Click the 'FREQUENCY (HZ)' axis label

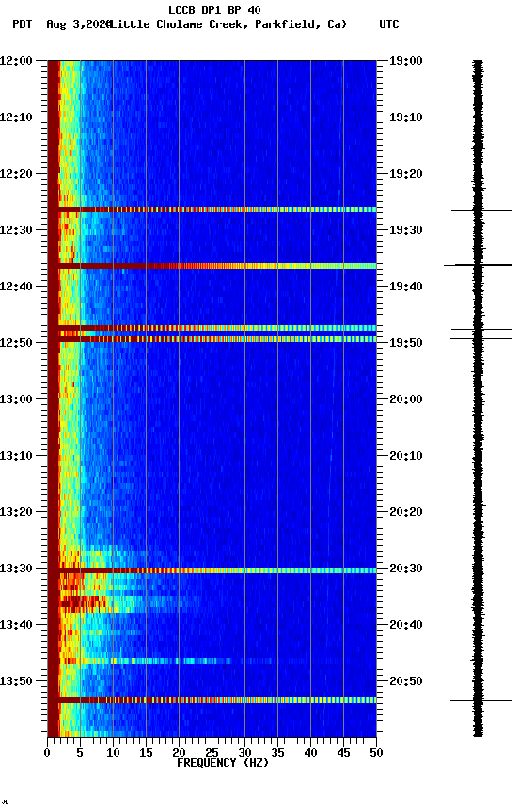[x=223, y=763]
